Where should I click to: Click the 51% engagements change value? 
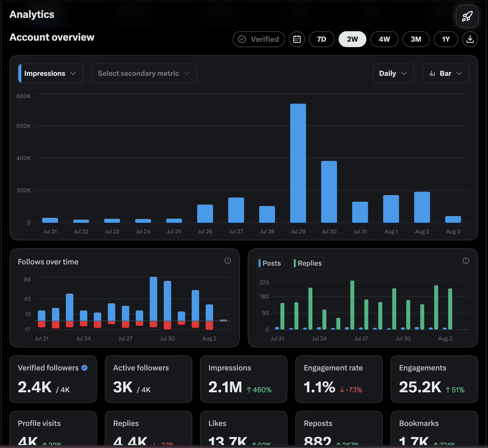click(x=455, y=390)
